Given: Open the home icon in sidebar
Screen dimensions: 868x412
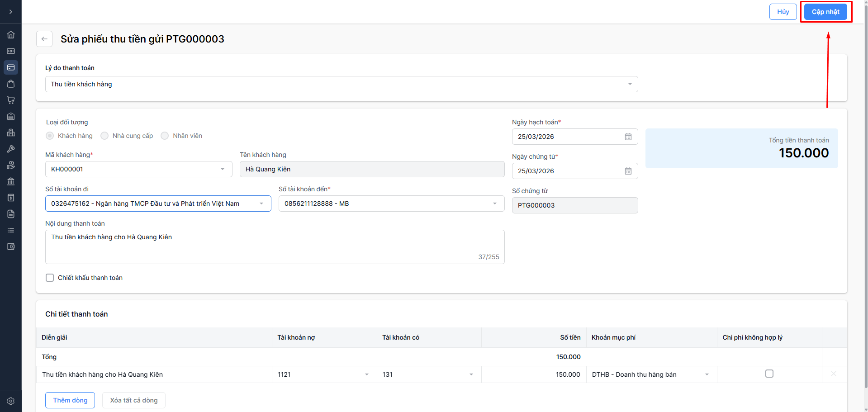Looking at the screenshot, I should 11,35.
